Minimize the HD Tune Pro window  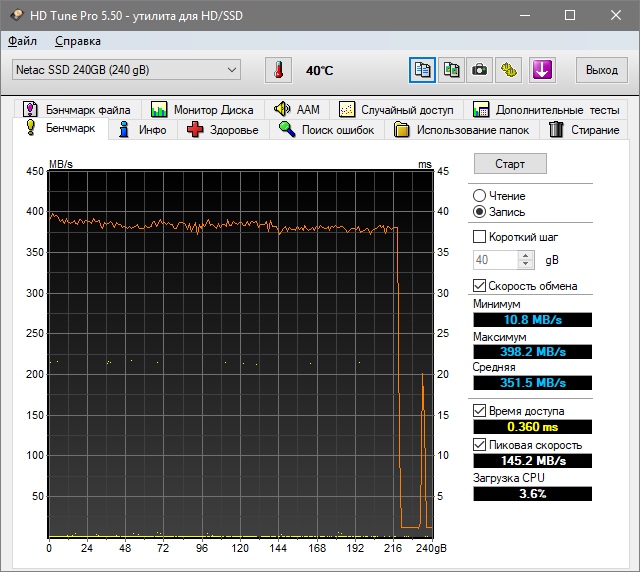coord(525,16)
